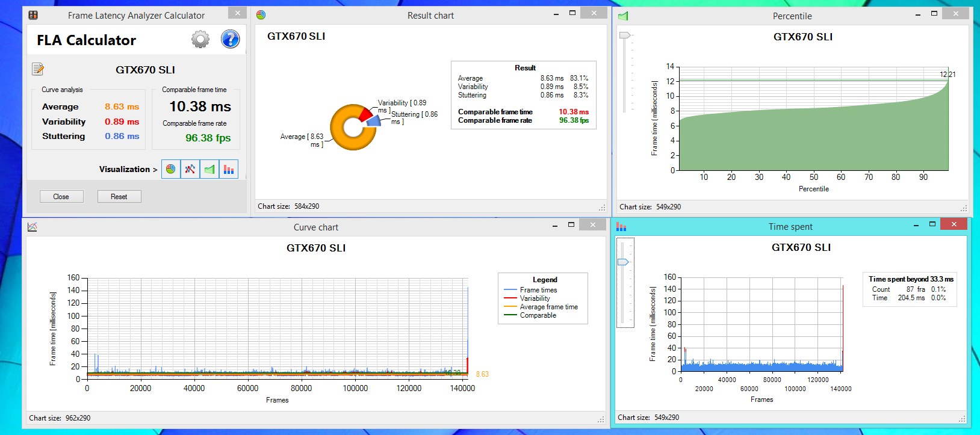Click the GTX670 SLI title in Percentile chart
The width and height of the screenshot is (980, 435).
pyautogui.click(x=803, y=37)
